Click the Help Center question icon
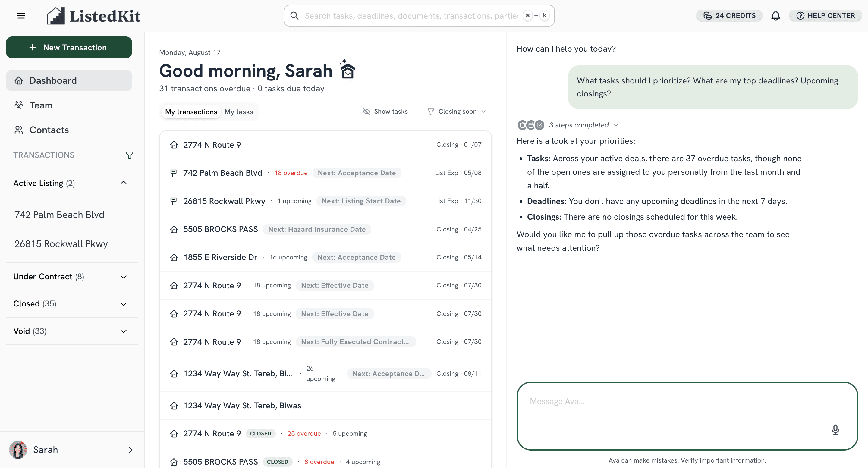The image size is (868, 468). point(800,16)
